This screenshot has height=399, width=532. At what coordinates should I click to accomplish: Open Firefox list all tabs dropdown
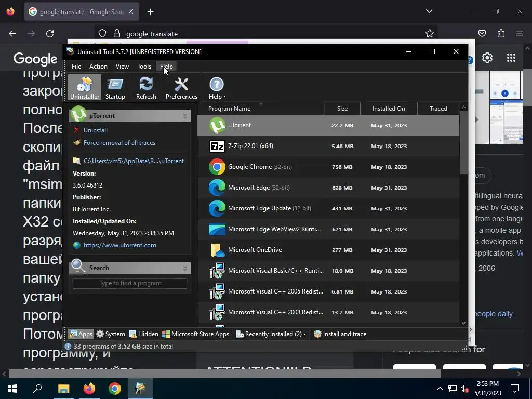(x=429, y=11)
